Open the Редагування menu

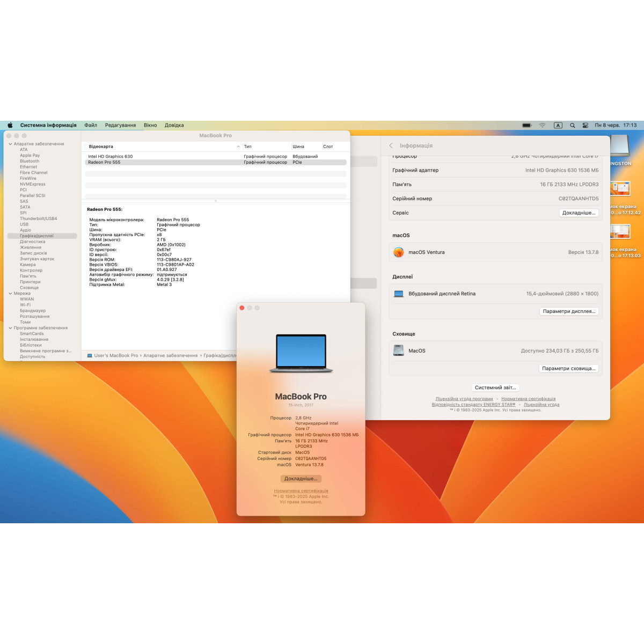click(x=120, y=125)
